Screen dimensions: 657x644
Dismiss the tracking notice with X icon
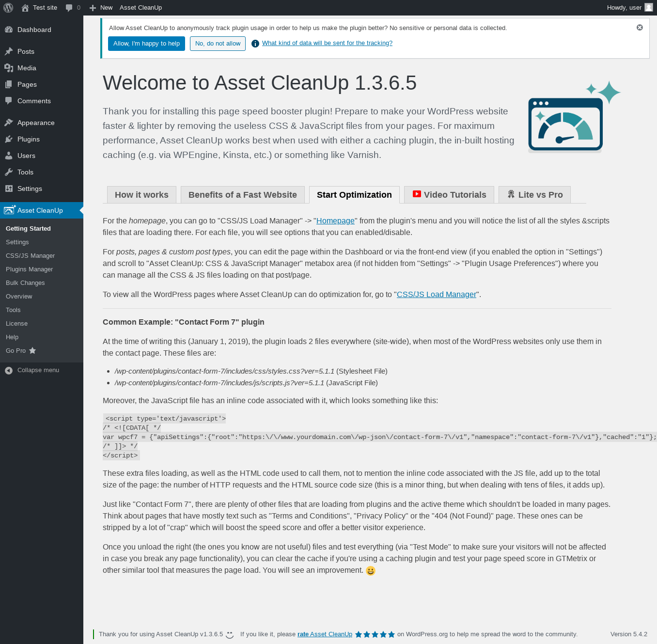click(640, 28)
